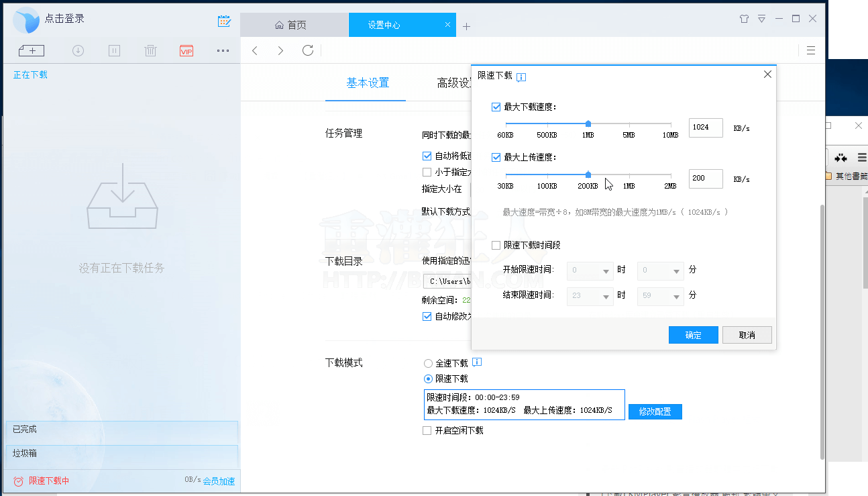Click the menu icon in background browser window

click(x=862, y=158)
